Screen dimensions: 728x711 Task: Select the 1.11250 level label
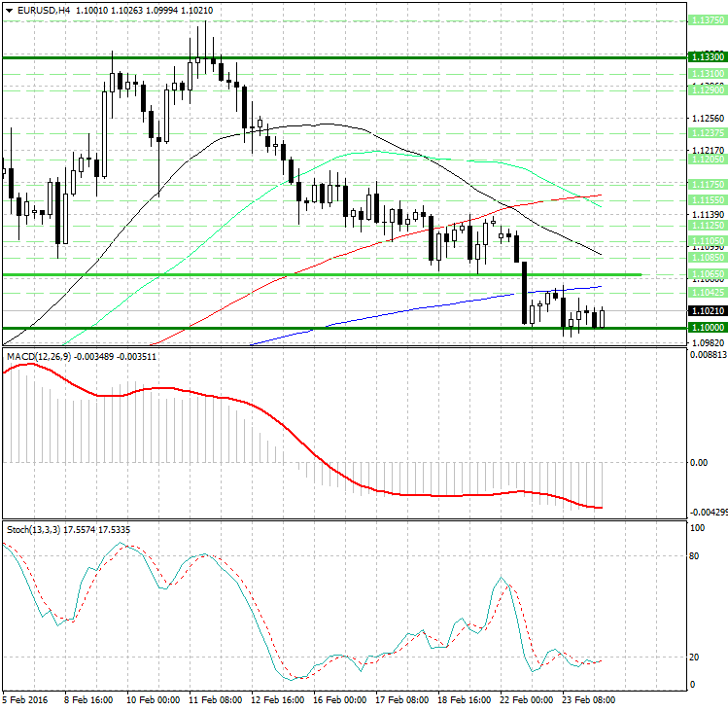(708, 226)
